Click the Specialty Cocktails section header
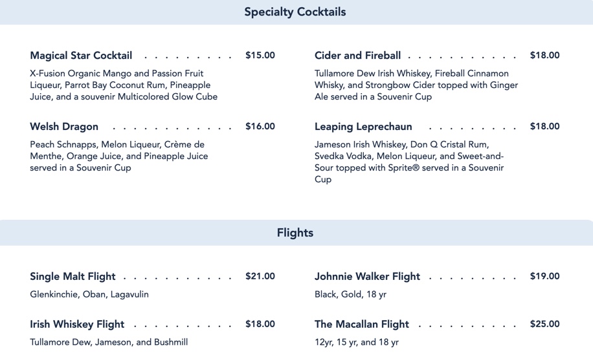The image size is (593, 364). [x=295, y=12]
